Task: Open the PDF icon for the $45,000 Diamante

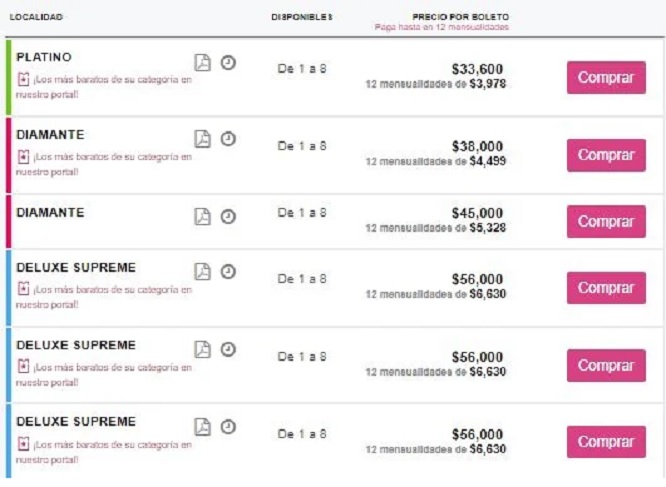Action: point(203,216)
